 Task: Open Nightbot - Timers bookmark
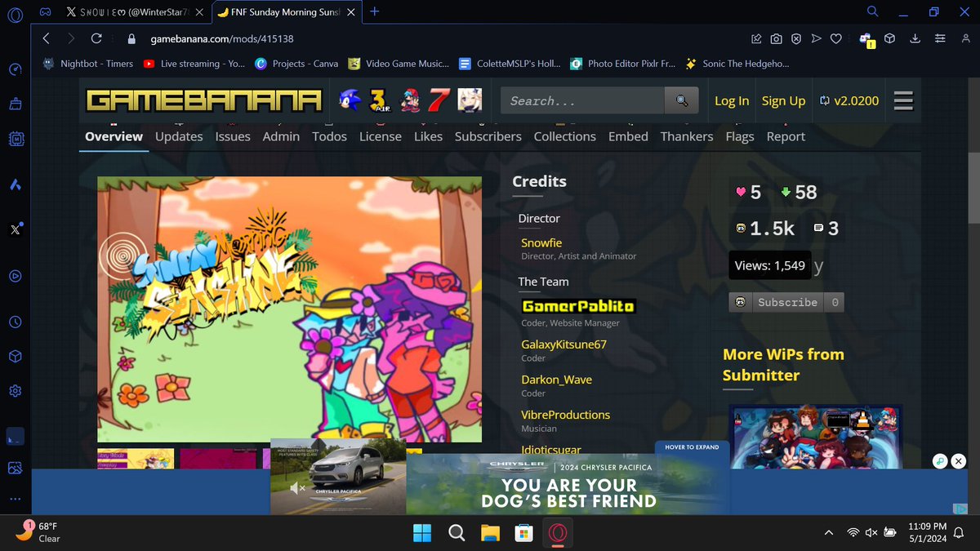pyautogui.click(x=88, y=64)
